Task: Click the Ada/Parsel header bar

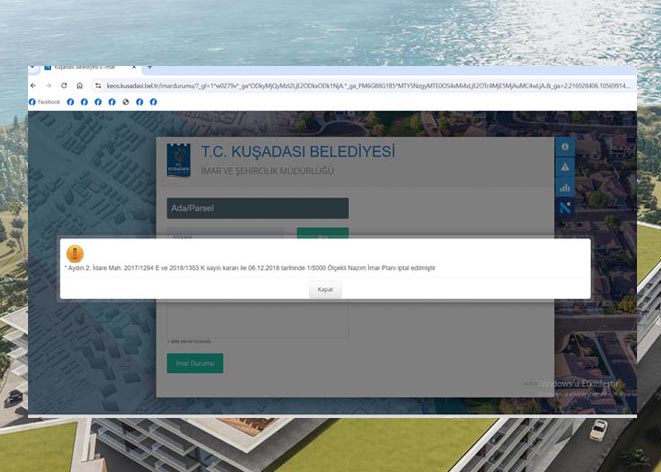Action: (257, 208)
